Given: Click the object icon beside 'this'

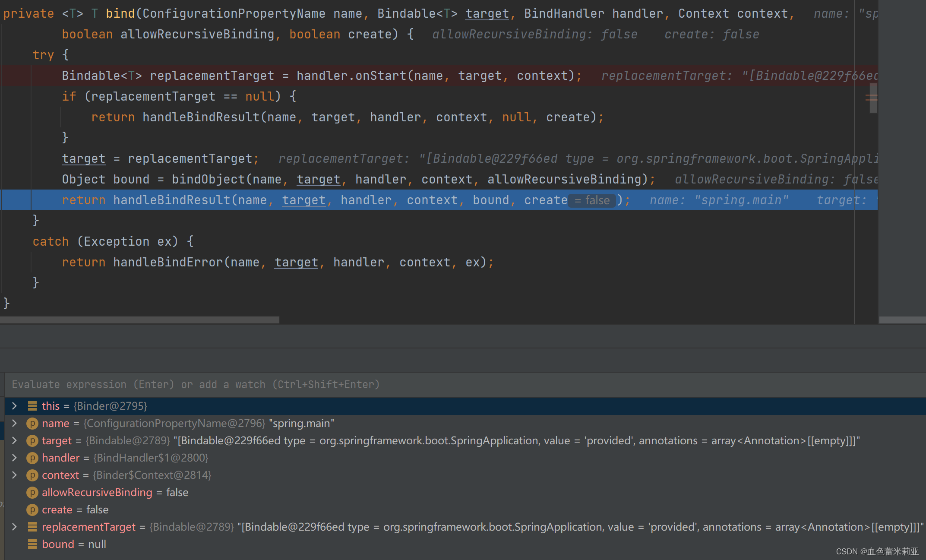Looking at the screenshot, I should pos(32,406).
